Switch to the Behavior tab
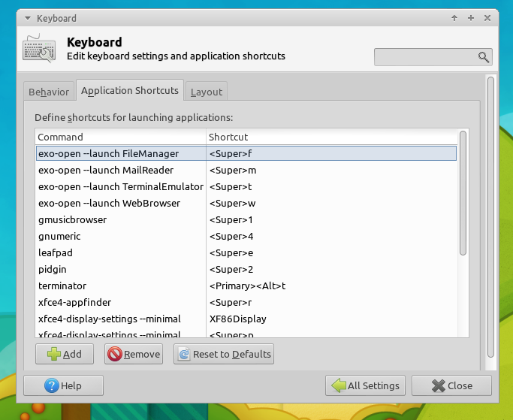The width and height of the screenshot is (513, 420). pyautogui.click(x=49, y=92)
